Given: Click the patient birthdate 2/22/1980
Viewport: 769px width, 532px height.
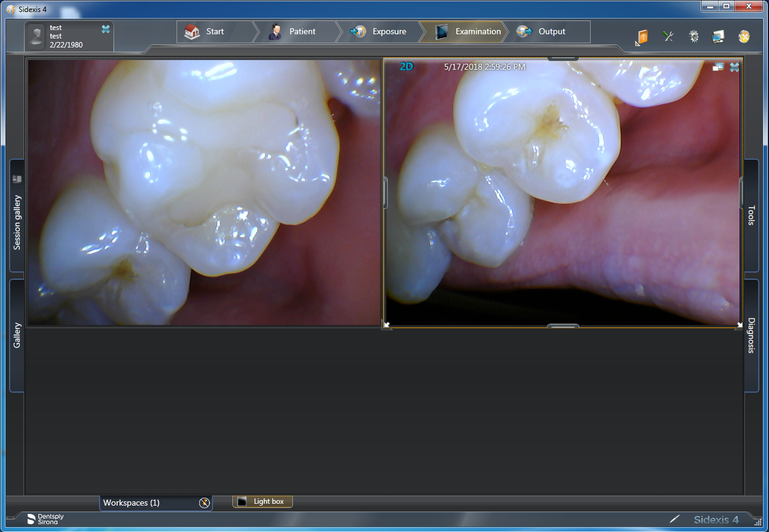Looking at the screenshot, I should pos(66,45).
